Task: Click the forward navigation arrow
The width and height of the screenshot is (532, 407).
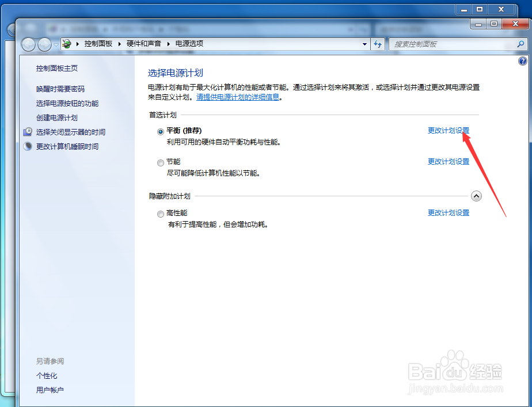Action: [x=44, y=44]
